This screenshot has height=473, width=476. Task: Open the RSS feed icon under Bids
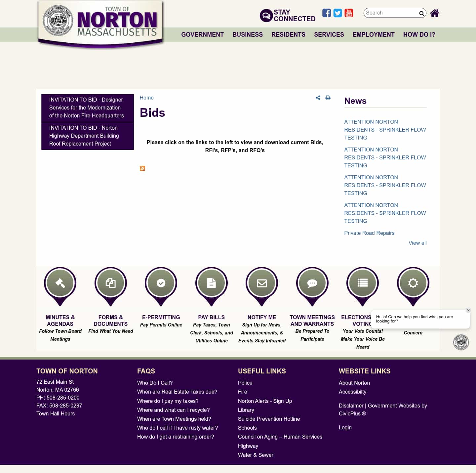point(142,168)
